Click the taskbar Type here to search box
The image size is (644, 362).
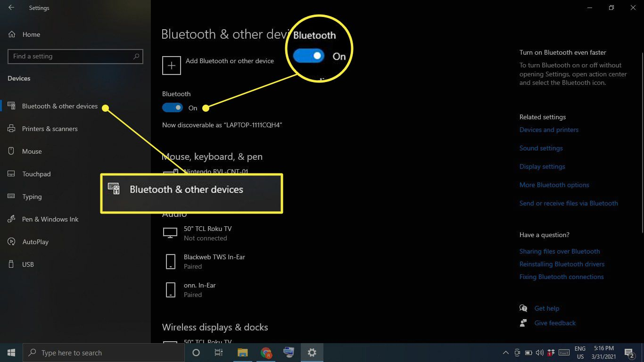(x=104, y=353)
